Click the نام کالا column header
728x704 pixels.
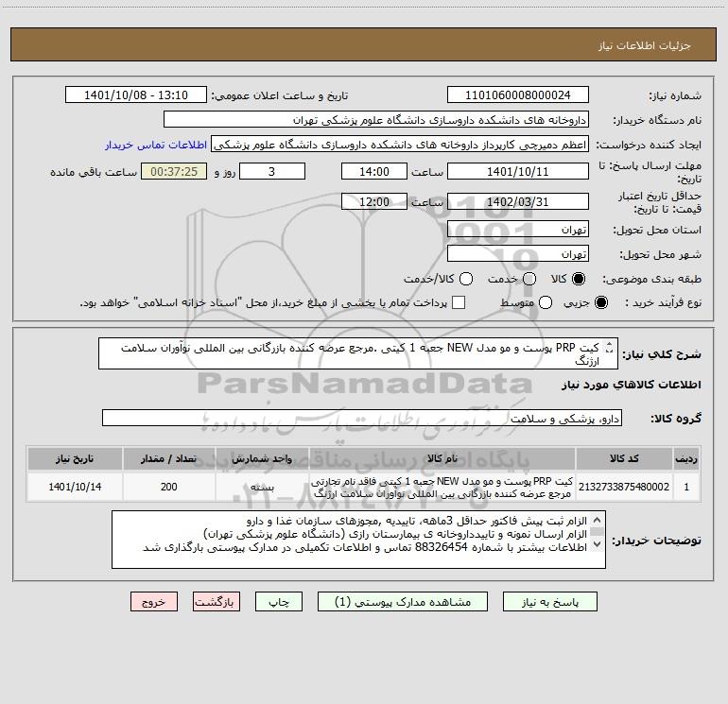click(442, 458)
